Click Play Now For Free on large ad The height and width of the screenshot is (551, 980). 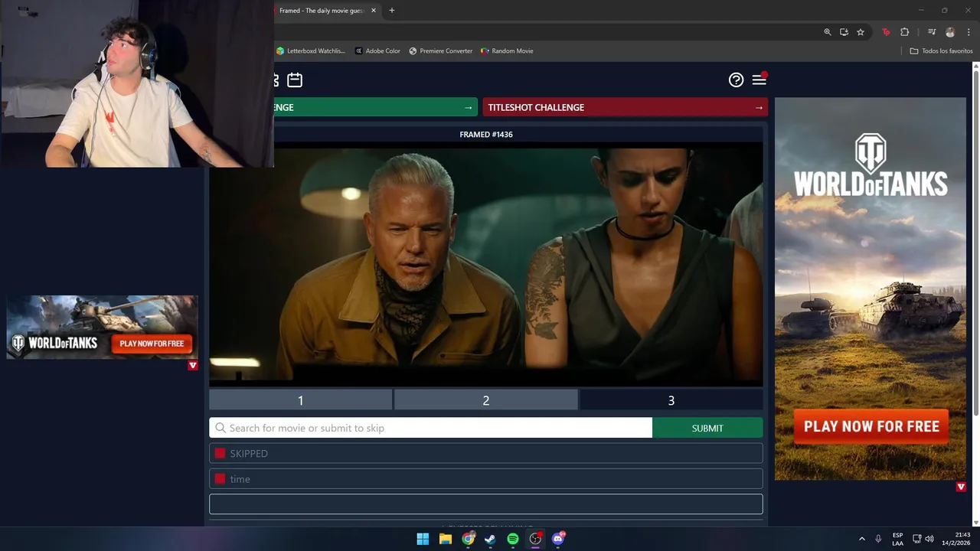pyautogui.click(x=871, y=426)
